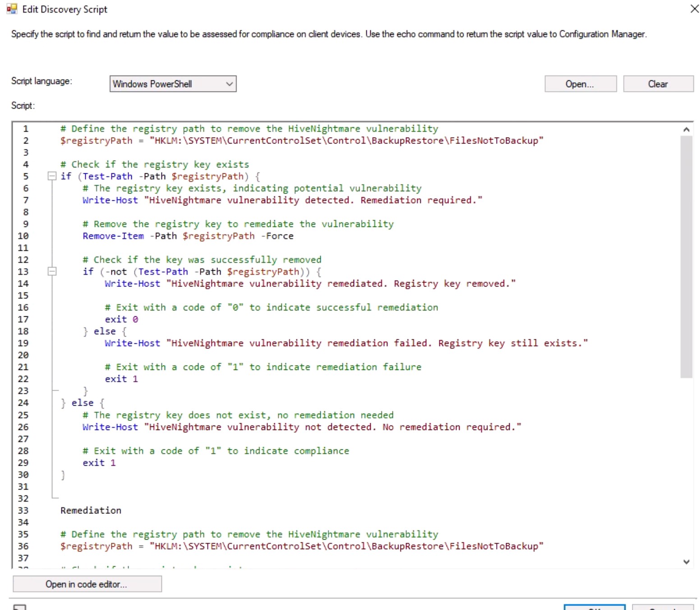Click the scrollbar up arrow in script editor
The width and height of the screenshot is (700, 610).
click(x=686, y=130)
